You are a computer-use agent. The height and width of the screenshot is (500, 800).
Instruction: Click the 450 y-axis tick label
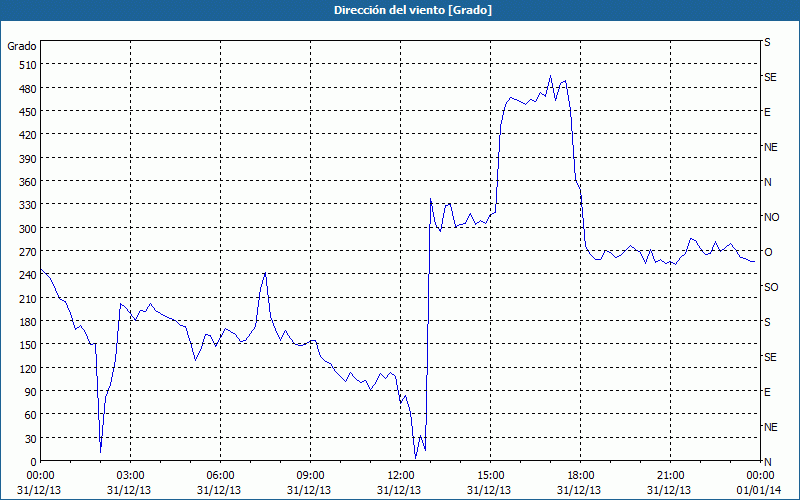click(28, 112)
